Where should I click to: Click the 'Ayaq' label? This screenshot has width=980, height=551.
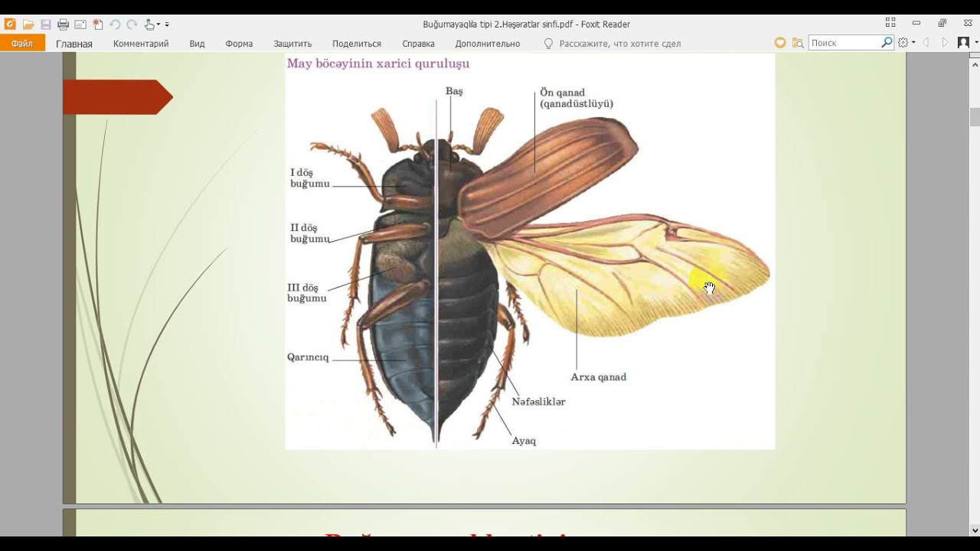pos(524,441)
